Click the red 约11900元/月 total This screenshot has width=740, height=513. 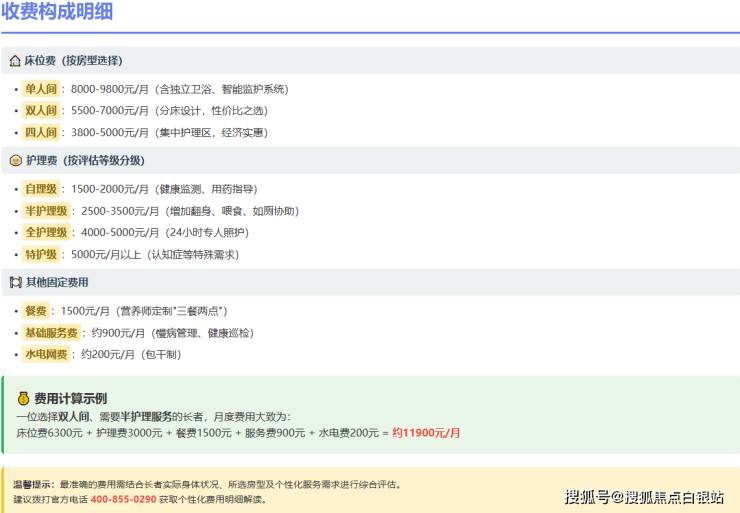(x=426, y=433)
